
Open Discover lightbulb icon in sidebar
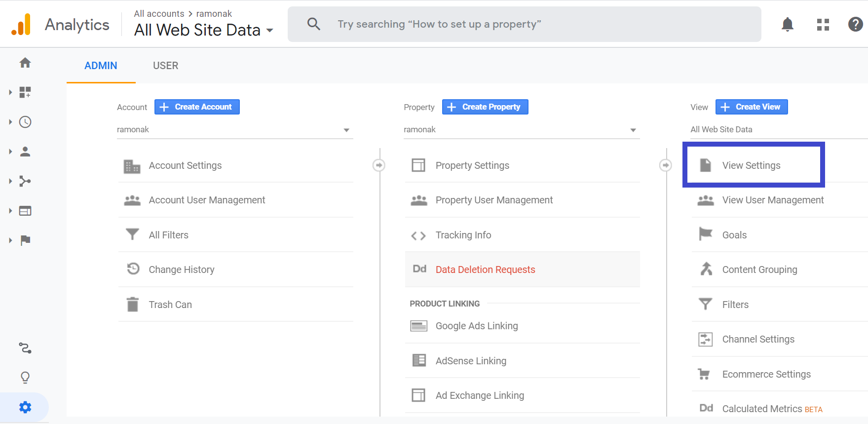(x=25, y=378)
